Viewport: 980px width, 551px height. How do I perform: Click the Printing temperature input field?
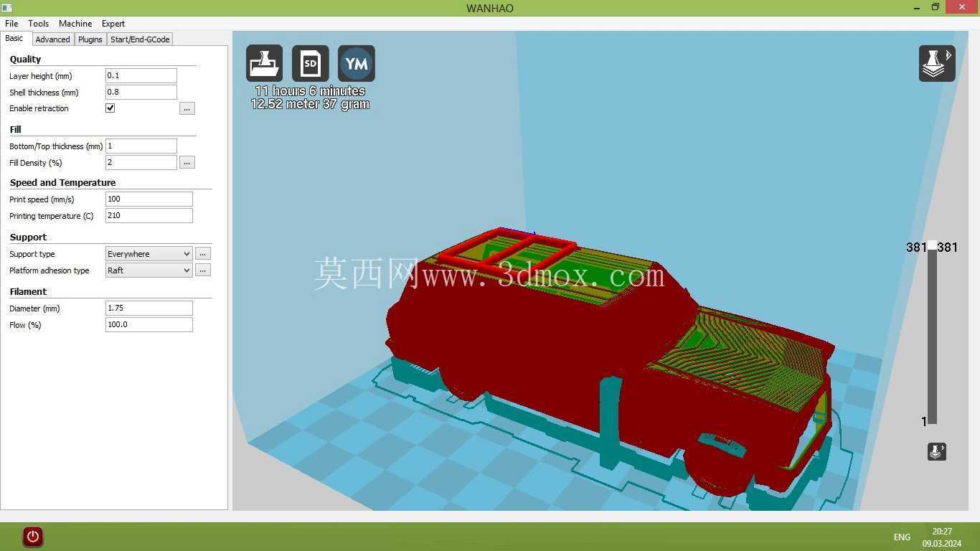[149, 216]
